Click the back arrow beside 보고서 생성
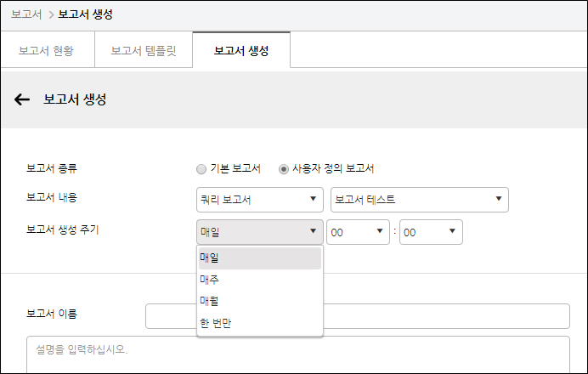Viewport: 588px width, 374px height. point(22,99)
